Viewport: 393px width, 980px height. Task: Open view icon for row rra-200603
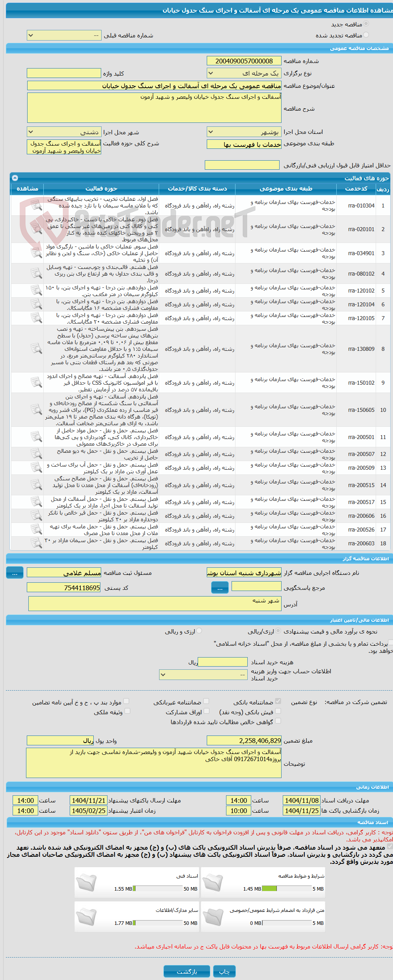click(37, 543)
